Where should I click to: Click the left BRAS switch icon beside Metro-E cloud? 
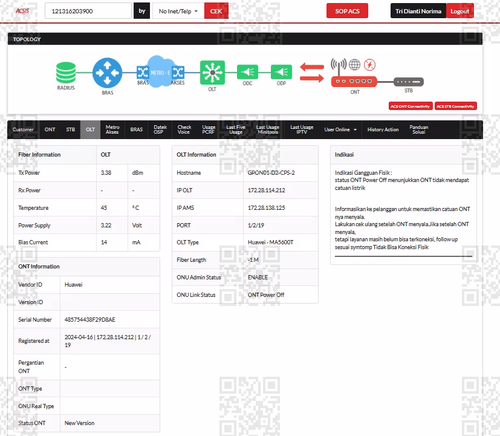[x=143, y=72]
